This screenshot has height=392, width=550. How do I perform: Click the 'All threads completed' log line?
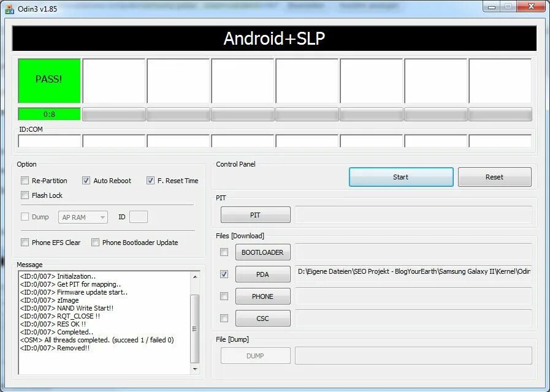[97, 340]
